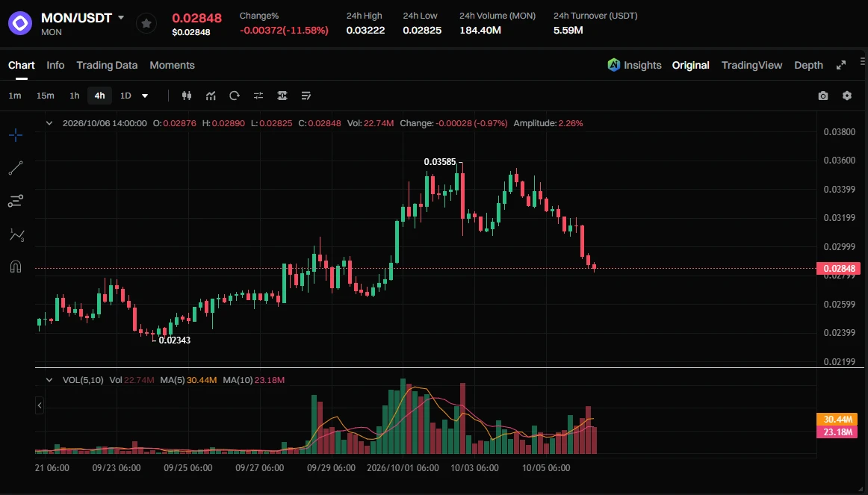Image resolution: width=868 pixels, height=495 pixels.
Task: Click the 24h High value 0.03222
Action: click(x=365, y=31)
